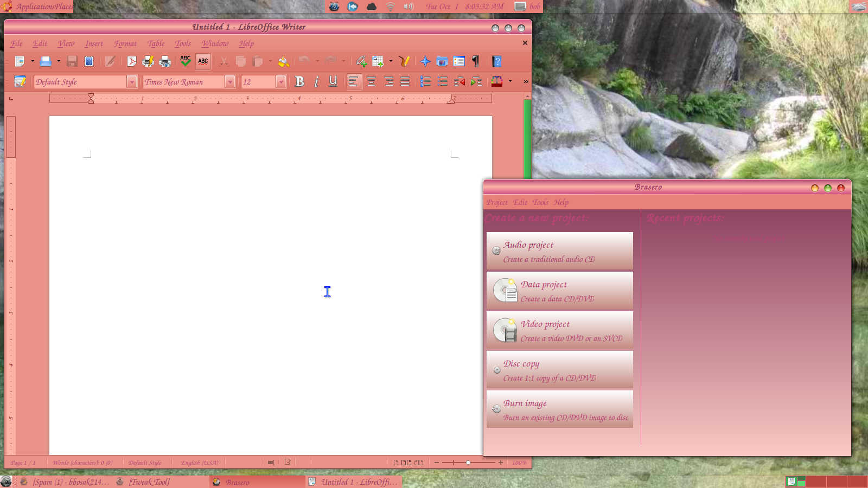Select Centered alignment
This screenshot has height=488, width=868.
pyautogui.click(x=371, y=81)
